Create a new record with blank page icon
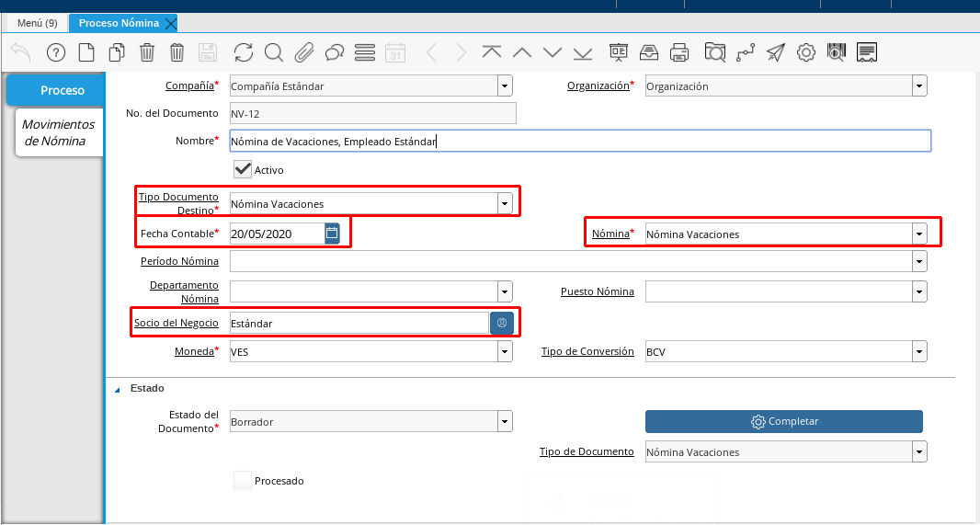 point(86,52)
